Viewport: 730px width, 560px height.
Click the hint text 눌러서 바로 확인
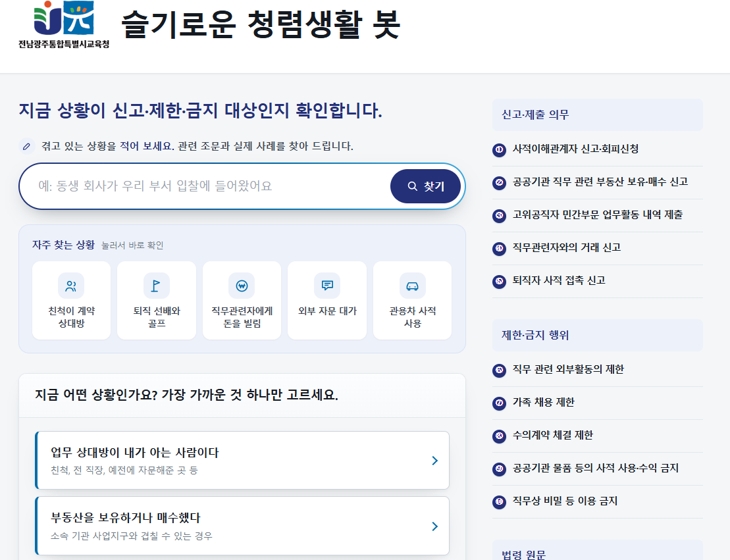pyautogui.click(x=132, y=245)
